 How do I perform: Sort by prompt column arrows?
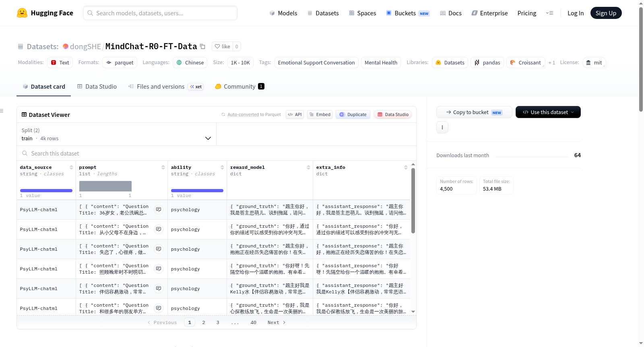pos(163,167)
